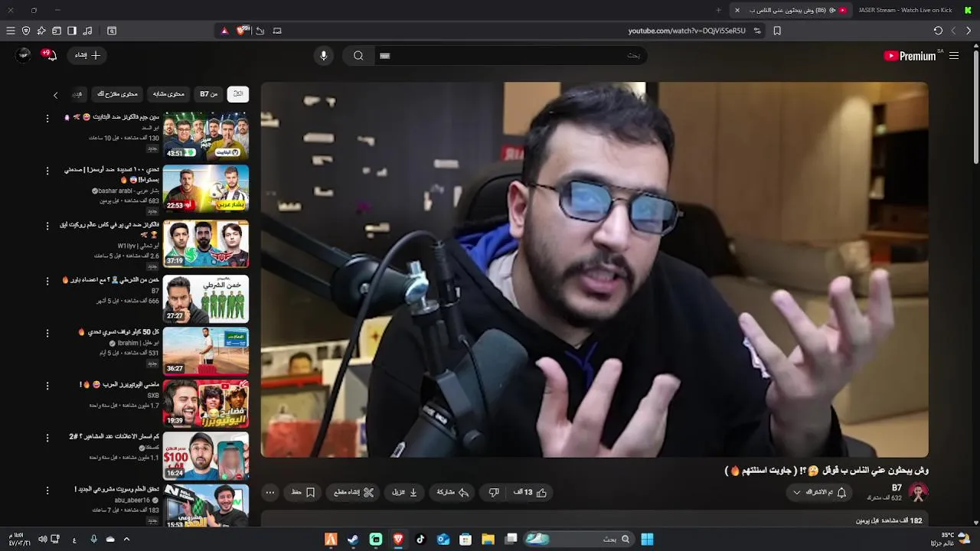
Task: Like the video (13 ألف)
Action: [531, 493]
